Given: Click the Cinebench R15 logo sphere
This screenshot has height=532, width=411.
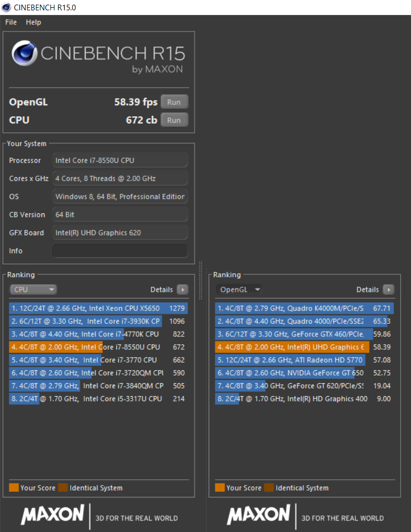Looking at the screenshot, I should coord(24,53).
